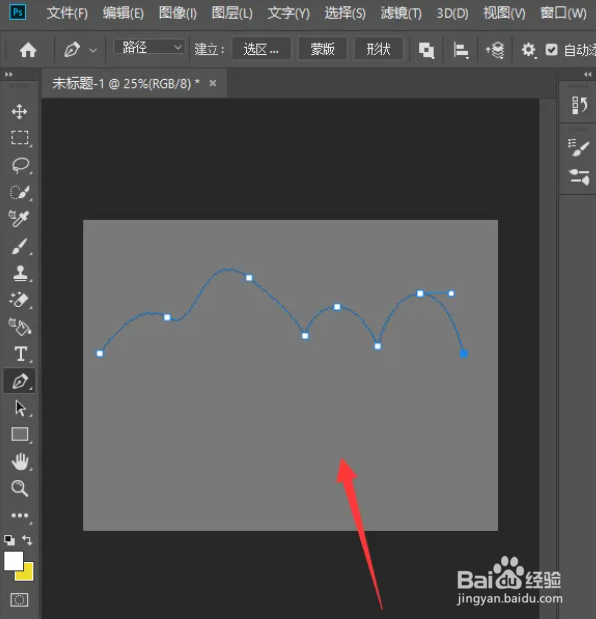Select the Type tool
This screenshot has width=596, height=619.
click(x=20, y=354)
